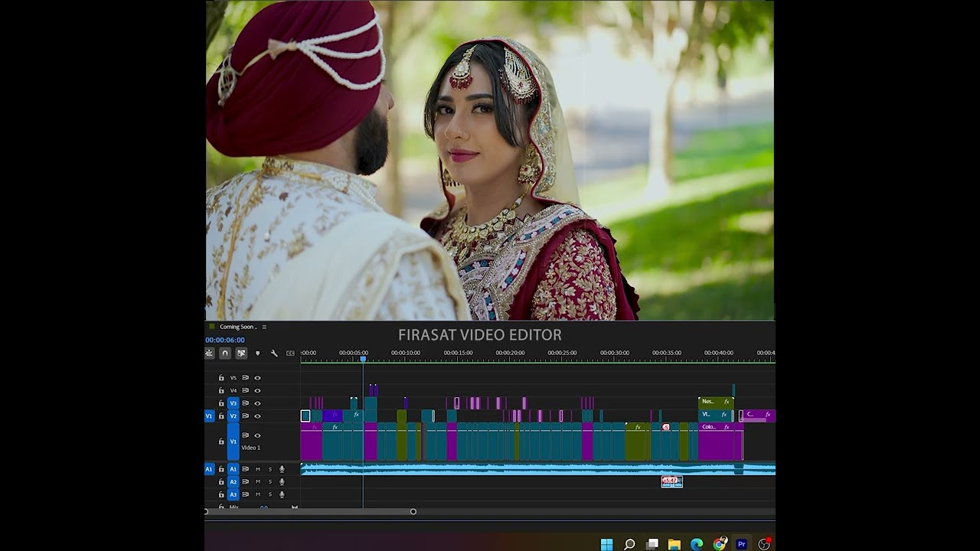Viewport: 980px width, 551px height.
Task: Hide track V4 with eye icon
Action: pos(257,390)
